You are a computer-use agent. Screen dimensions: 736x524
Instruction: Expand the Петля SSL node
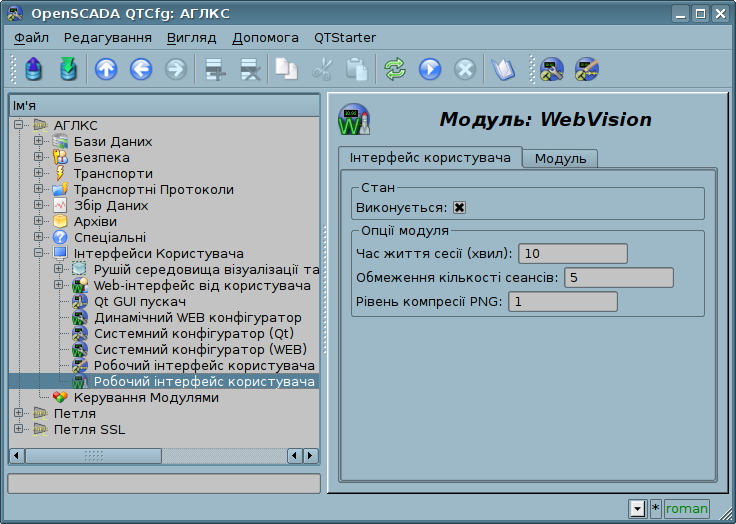(18, 429)
